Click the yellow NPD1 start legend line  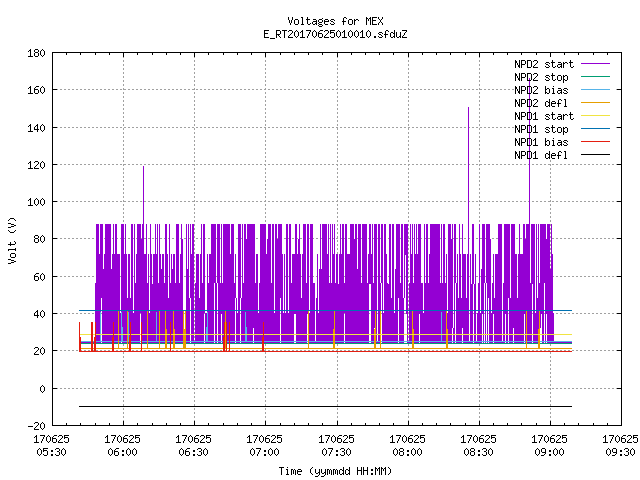coord(596,116)
